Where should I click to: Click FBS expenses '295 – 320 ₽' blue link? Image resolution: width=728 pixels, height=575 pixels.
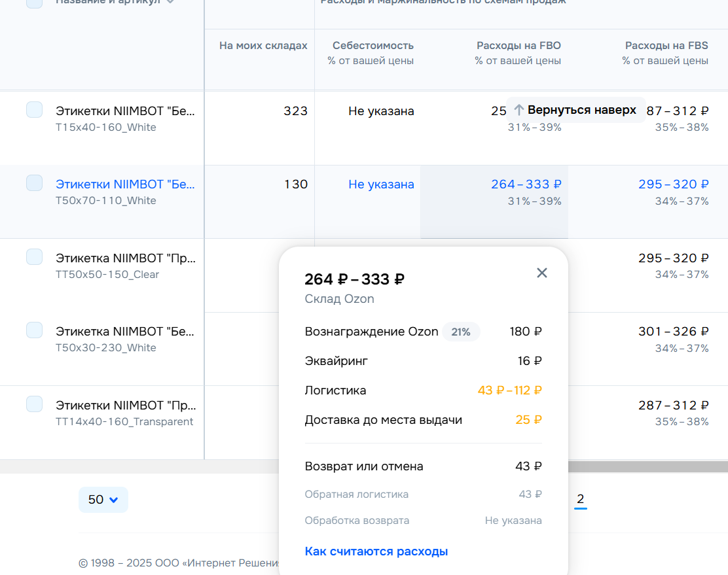tap(673, 184)
